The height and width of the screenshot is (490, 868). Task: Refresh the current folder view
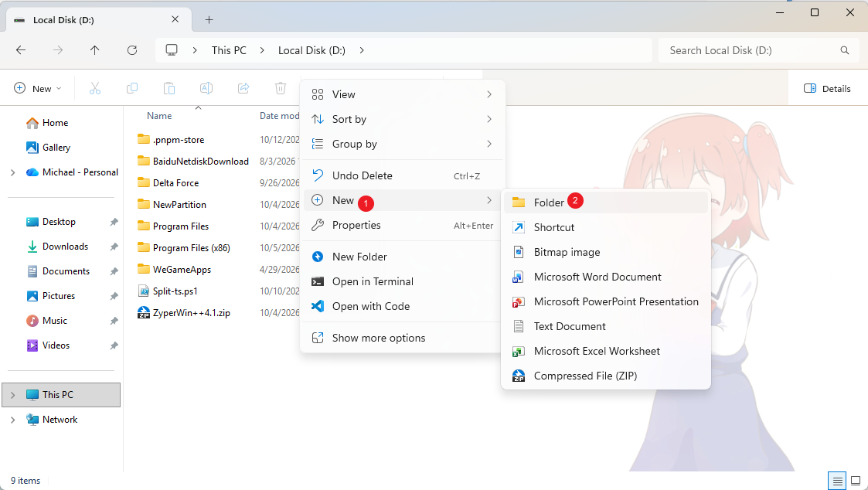tap(131, 50)
